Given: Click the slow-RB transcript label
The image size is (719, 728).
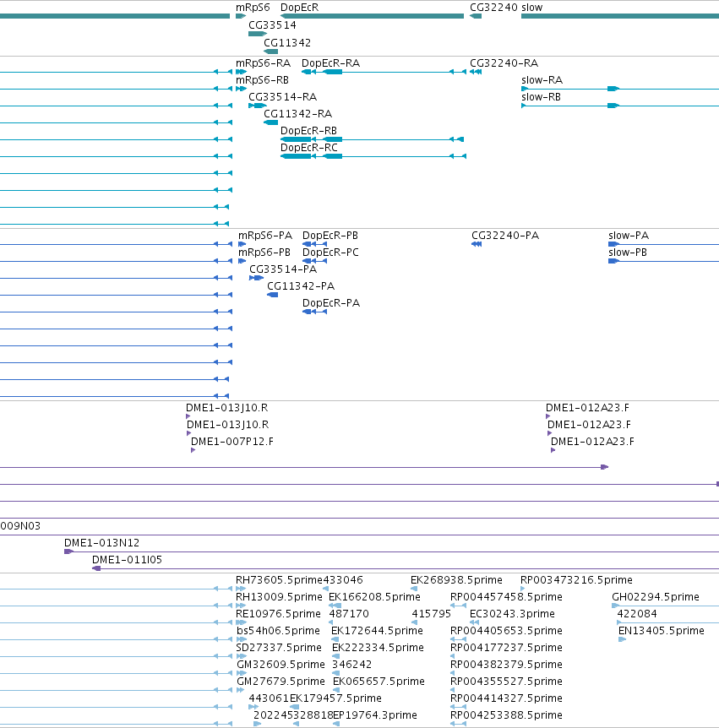Looking at the screenshot, I should tap(541, 96).
